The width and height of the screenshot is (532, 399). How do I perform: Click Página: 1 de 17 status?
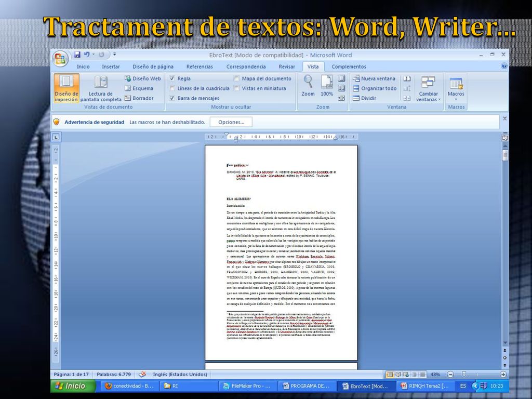pyautogui.click(x=71, y=374)
